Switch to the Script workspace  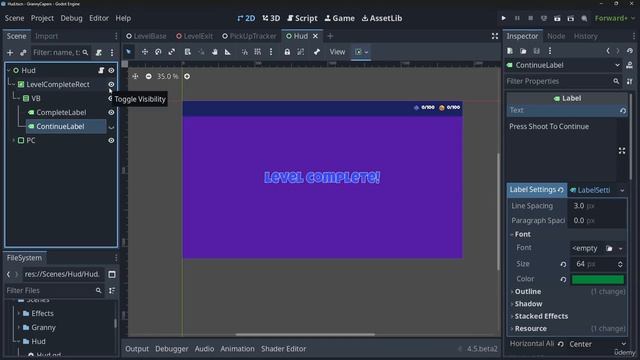pos(302,18)
